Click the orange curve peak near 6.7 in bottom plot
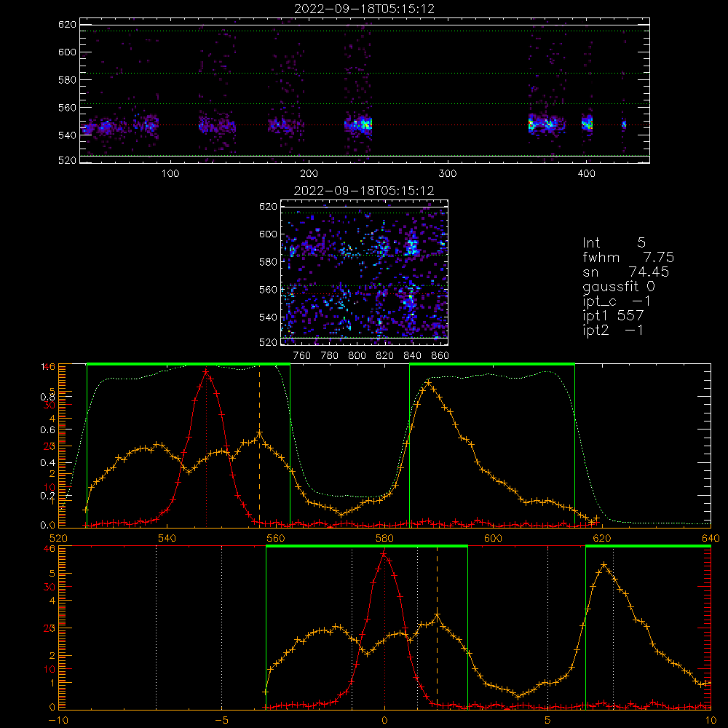Screen dimensions: 728x728 [604, 565]
